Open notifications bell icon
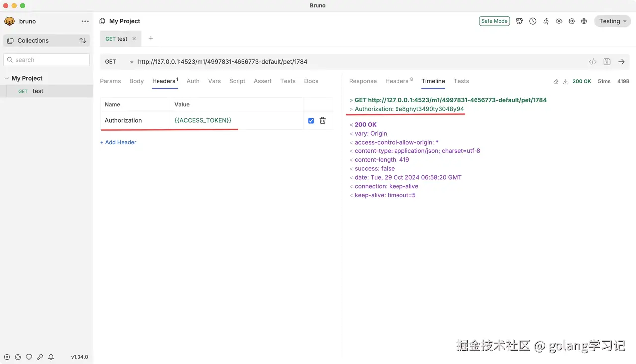Image resolution: width=636 pixels, height=364 pixels. (51, 357)
